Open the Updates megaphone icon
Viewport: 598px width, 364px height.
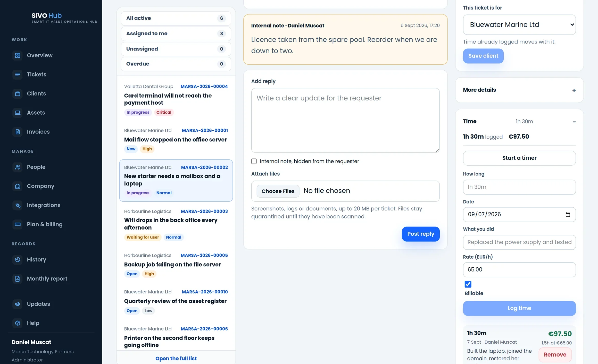tap(18, 304)
